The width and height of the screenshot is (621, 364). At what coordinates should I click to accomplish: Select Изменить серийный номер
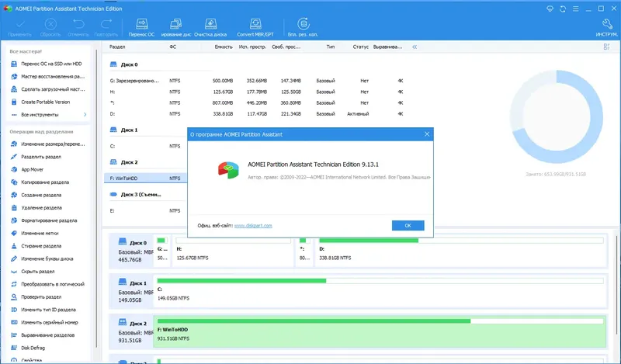[44, 322]
